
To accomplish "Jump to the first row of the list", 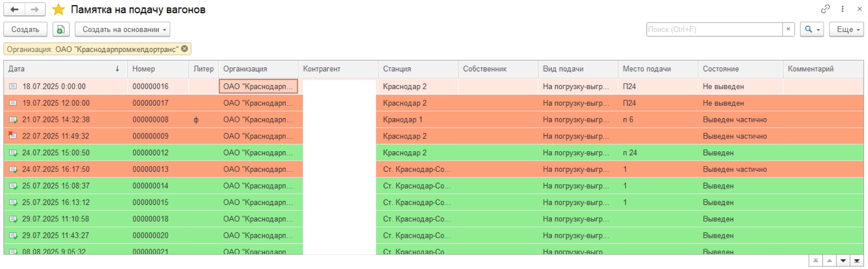I will pyautogui.click(x=816, y=260).
